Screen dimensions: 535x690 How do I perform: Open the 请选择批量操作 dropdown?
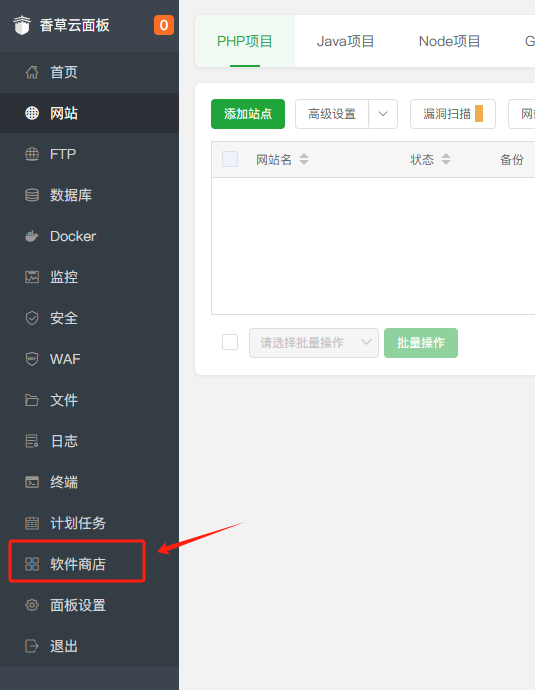pos(314,343)
